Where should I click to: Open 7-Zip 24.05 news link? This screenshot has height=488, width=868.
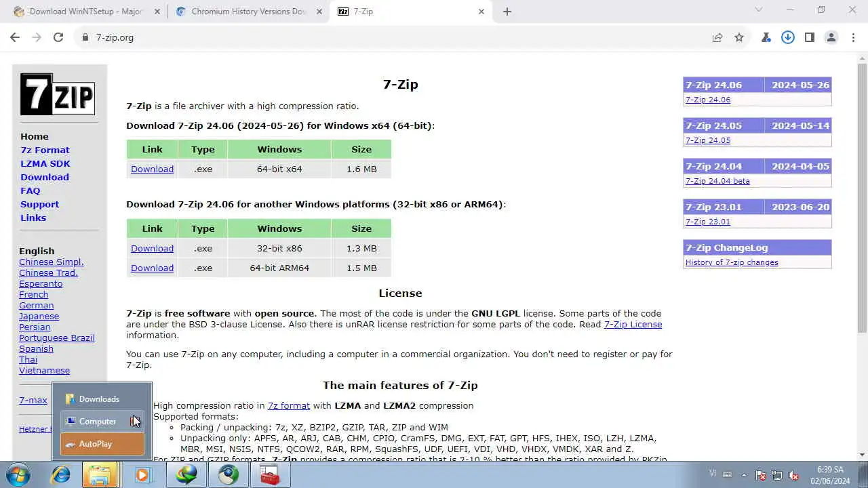[708, 140]
